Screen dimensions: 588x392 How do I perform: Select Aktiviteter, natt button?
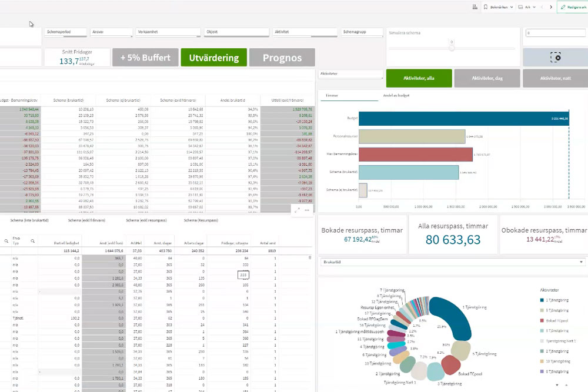[556, 78]
